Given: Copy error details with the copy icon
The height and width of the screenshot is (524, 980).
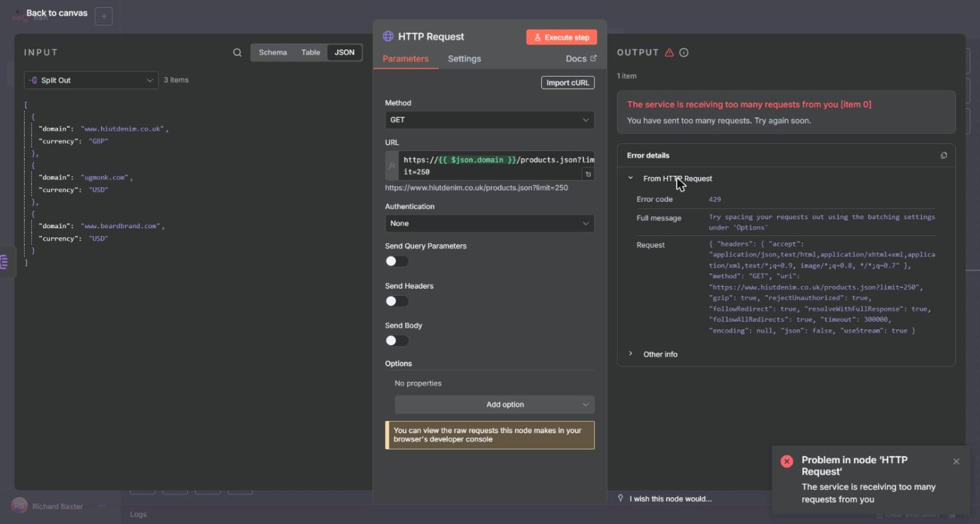Looking at the screenshot, I should click(x=944, y=156).
